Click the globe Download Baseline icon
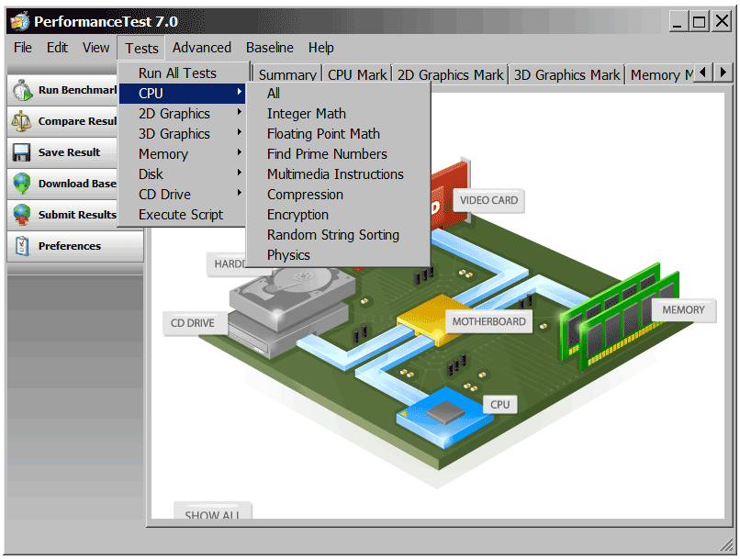740x560 pixels. point(22,184)
